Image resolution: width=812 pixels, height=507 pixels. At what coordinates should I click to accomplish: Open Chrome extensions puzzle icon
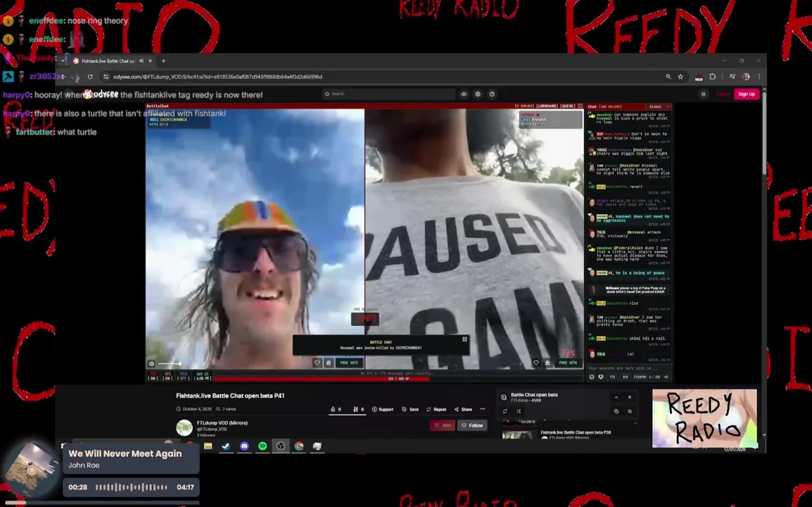pyautogui.click(x=713, y=77)
